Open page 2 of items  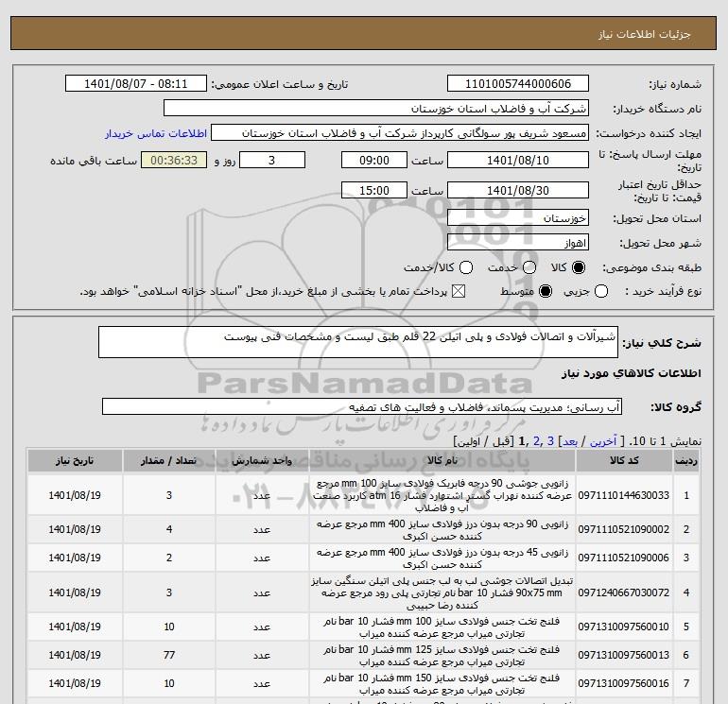537,441
